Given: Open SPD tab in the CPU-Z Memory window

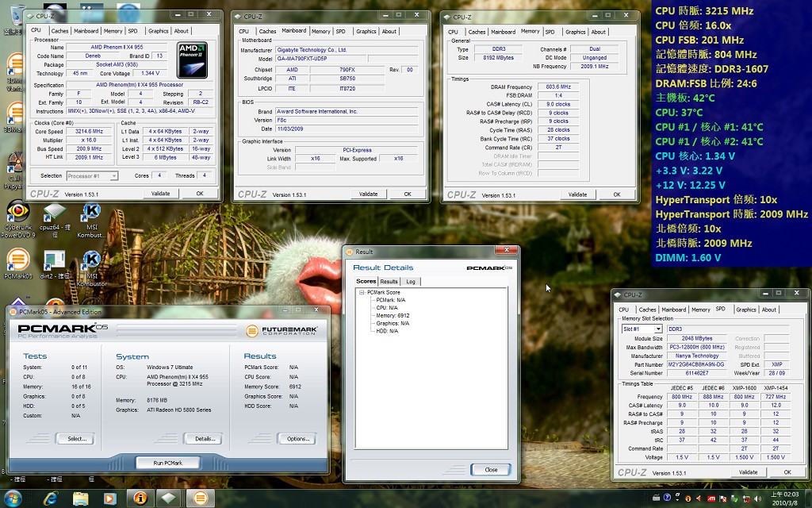Looking at the screenshot, I should [550, 32].
